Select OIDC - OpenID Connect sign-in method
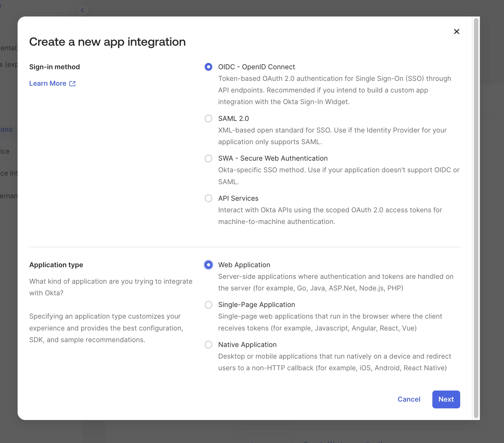 208,67
